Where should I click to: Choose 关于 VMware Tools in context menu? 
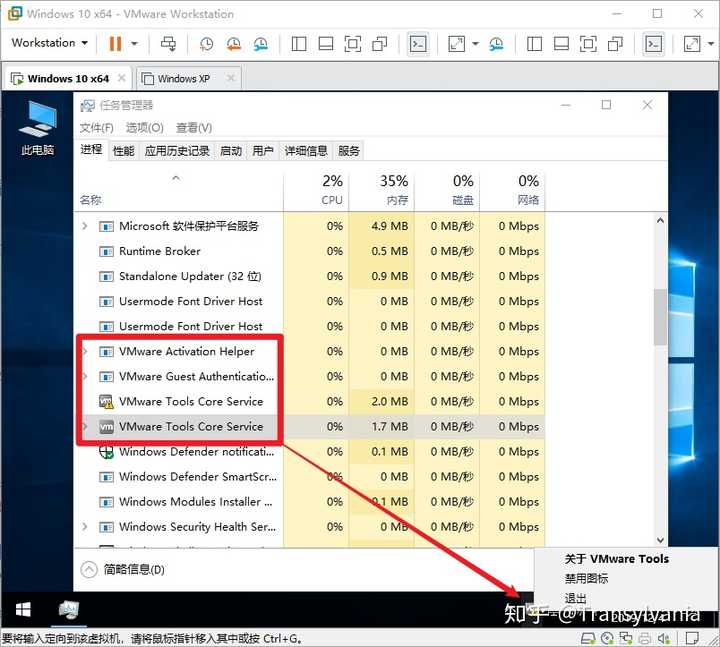click(x=616, y=559)
